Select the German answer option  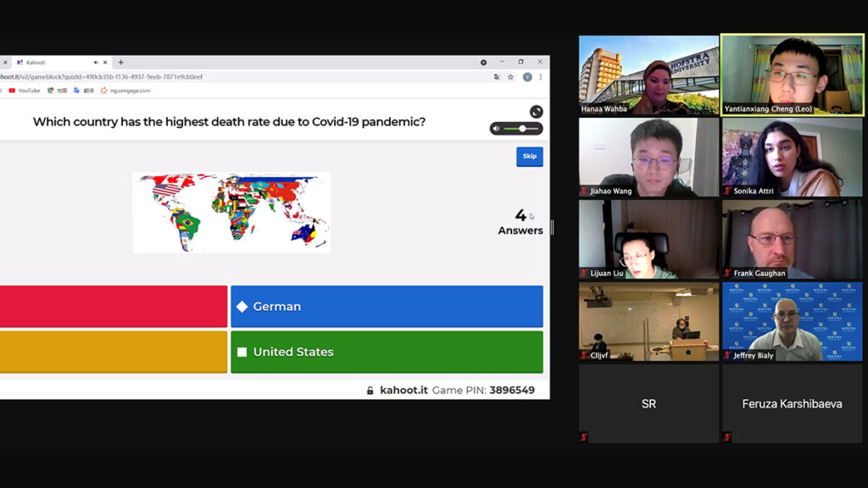[x=387, y=307]
